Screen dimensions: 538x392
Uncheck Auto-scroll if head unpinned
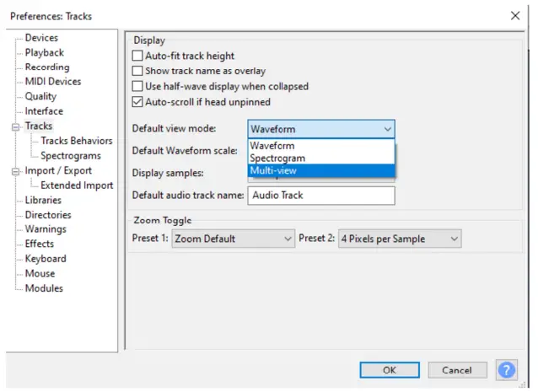click(138, 102)
